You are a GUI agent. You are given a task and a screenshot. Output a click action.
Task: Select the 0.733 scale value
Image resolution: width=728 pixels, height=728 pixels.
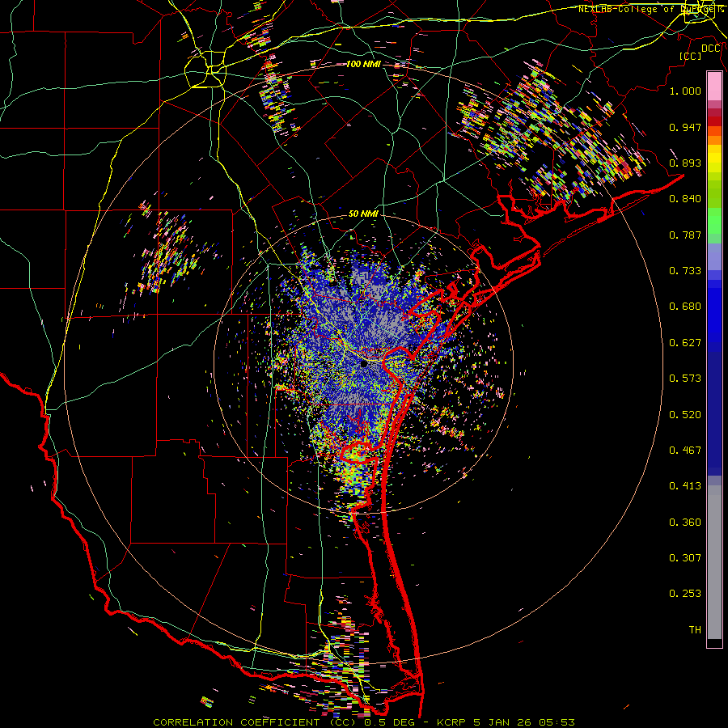click(685, 271)
